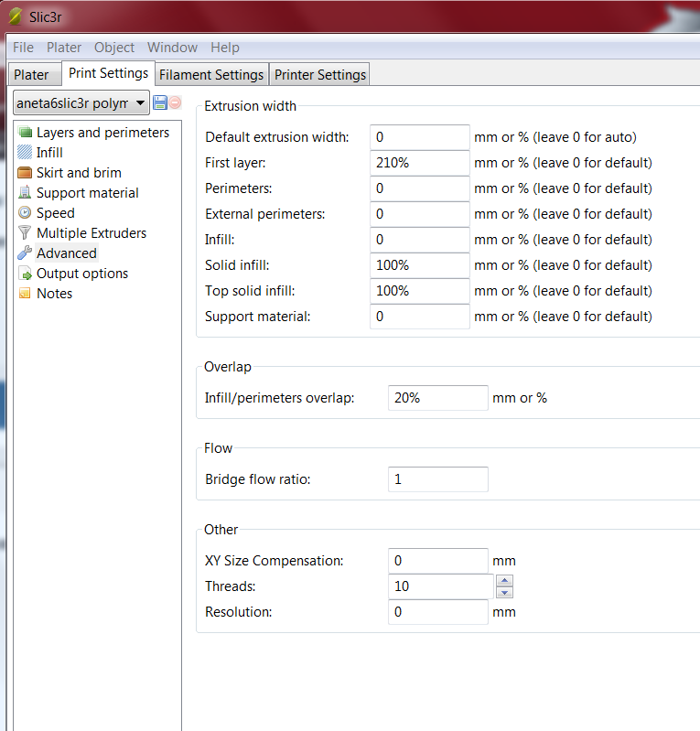
Task: Click the Advanced wrench icon
Action: (25, 253)
